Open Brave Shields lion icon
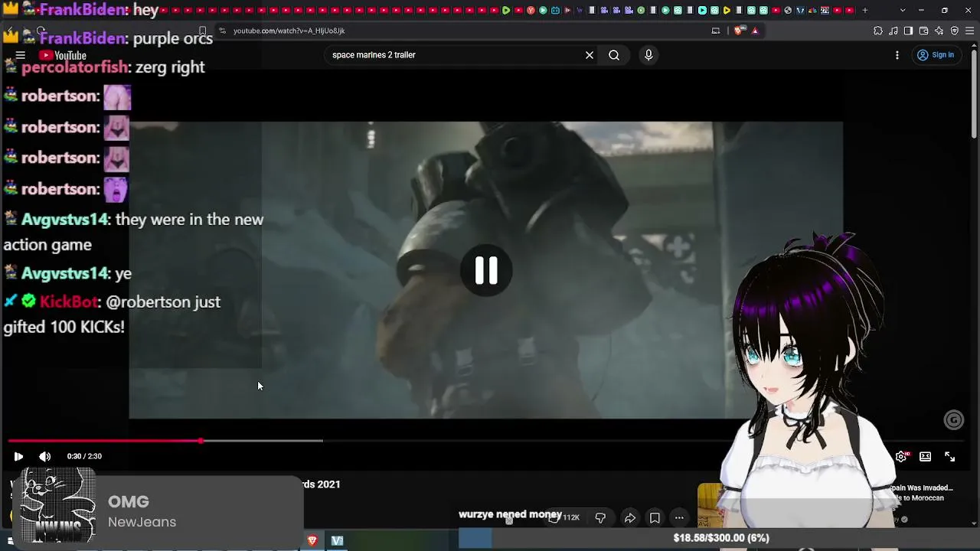Viewport: 980px width, 551px height. [738, 31]
